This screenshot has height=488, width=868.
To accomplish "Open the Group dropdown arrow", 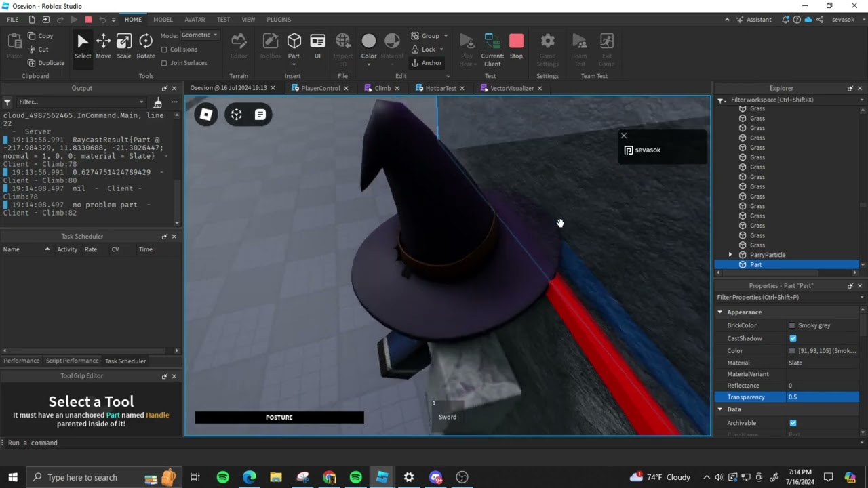I will click(446, 36).
